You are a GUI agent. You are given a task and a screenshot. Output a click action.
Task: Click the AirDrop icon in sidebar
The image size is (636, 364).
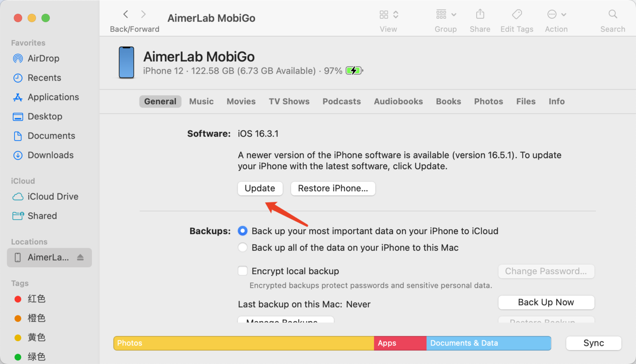tap(18, 58)
